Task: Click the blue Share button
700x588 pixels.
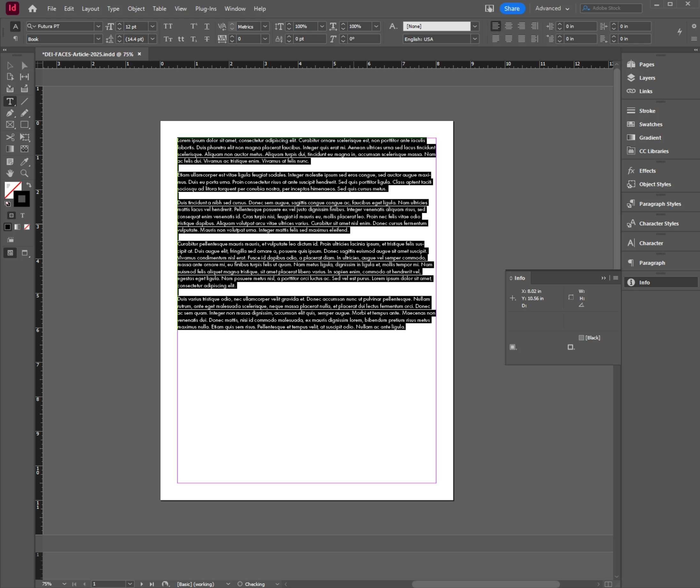Action: [512, 8]
